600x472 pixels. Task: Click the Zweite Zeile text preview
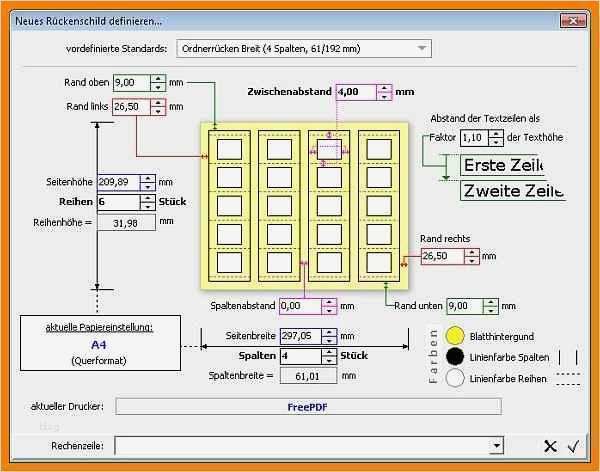[513, 191]
